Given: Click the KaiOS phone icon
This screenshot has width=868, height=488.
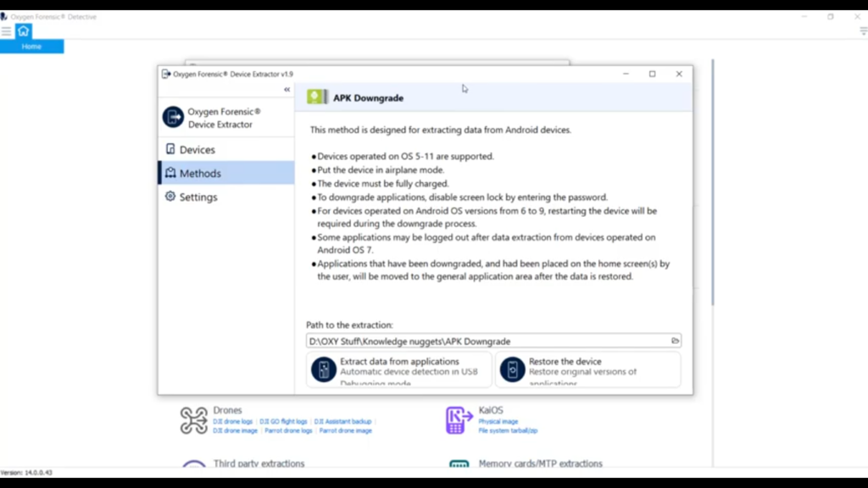Looking at the screenshot, I should pos(455,419).
